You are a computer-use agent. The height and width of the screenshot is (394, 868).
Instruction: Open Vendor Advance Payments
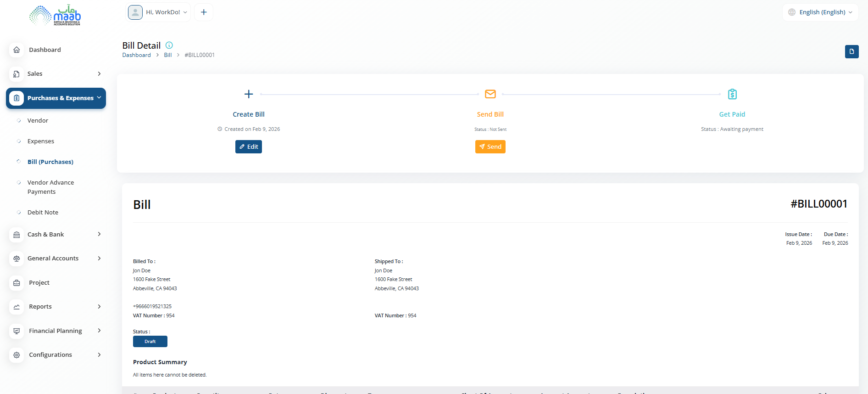pos(50,187)
